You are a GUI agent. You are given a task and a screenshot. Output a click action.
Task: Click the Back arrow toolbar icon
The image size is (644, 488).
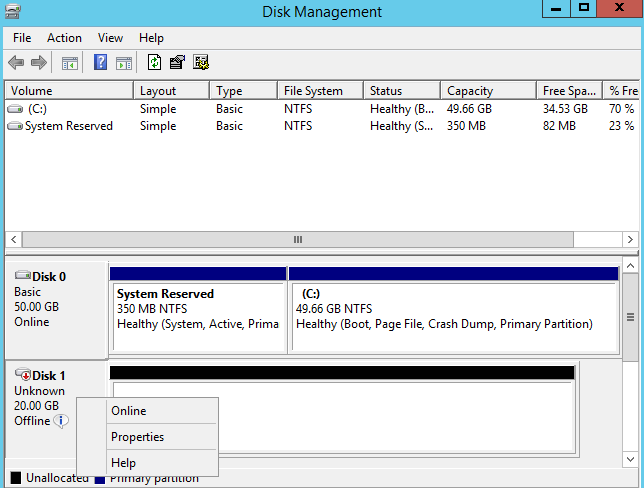pos(16,63)
